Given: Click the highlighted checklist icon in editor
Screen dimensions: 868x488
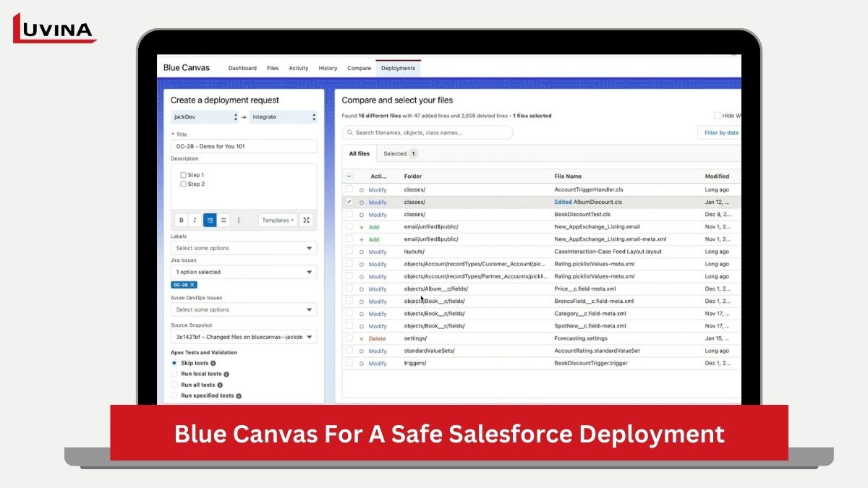Looking at the screenshot, I should tap(210, 221).
